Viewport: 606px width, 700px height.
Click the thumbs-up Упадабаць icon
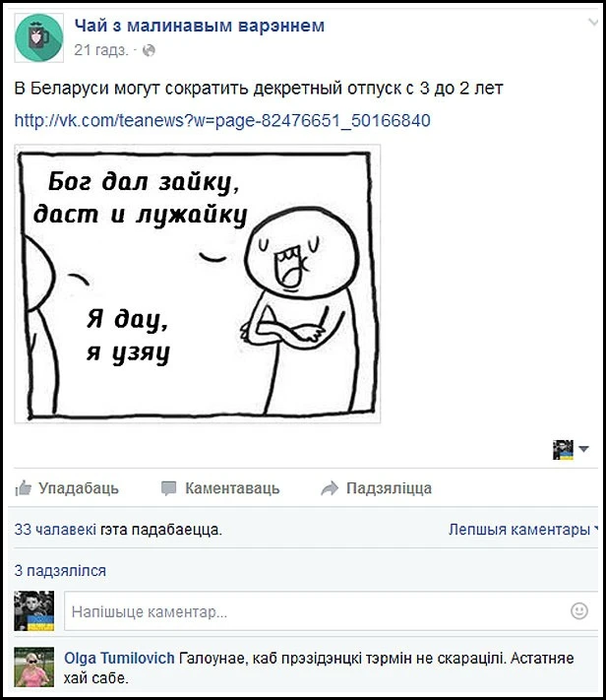tap(24, 488)
